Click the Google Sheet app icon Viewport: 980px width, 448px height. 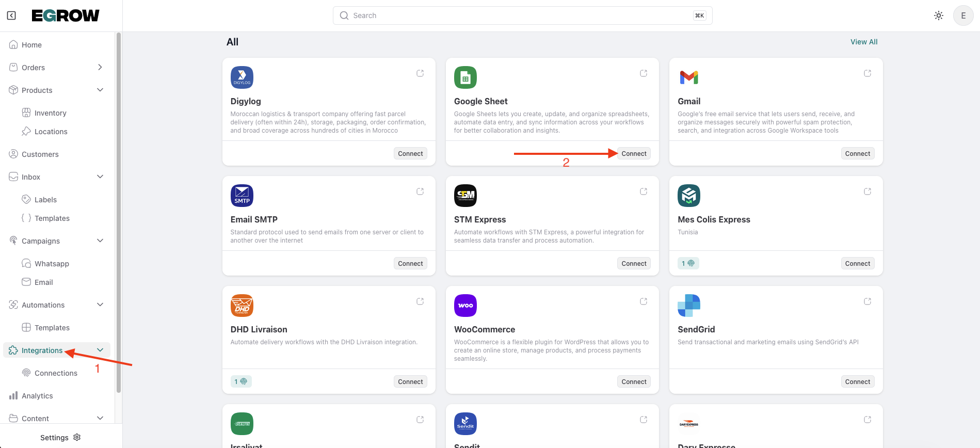465,77
